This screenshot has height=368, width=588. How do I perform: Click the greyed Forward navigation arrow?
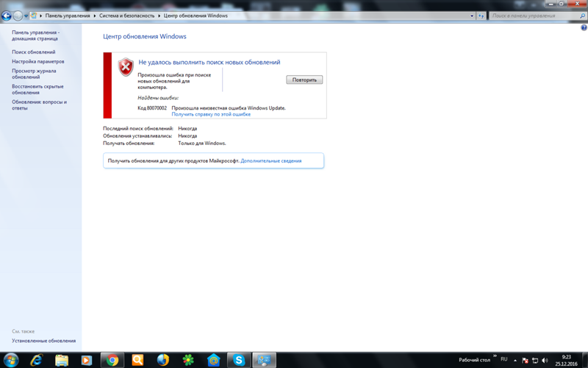point(18,15)
